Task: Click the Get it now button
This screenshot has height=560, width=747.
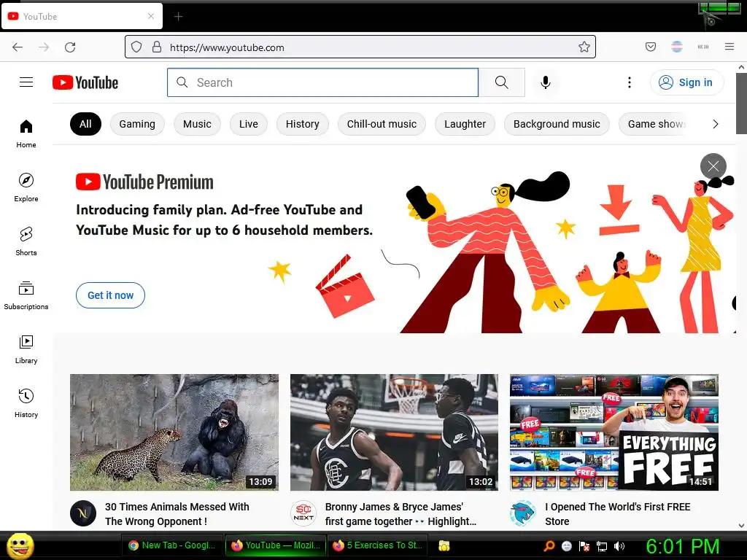Action: (111, 295)
